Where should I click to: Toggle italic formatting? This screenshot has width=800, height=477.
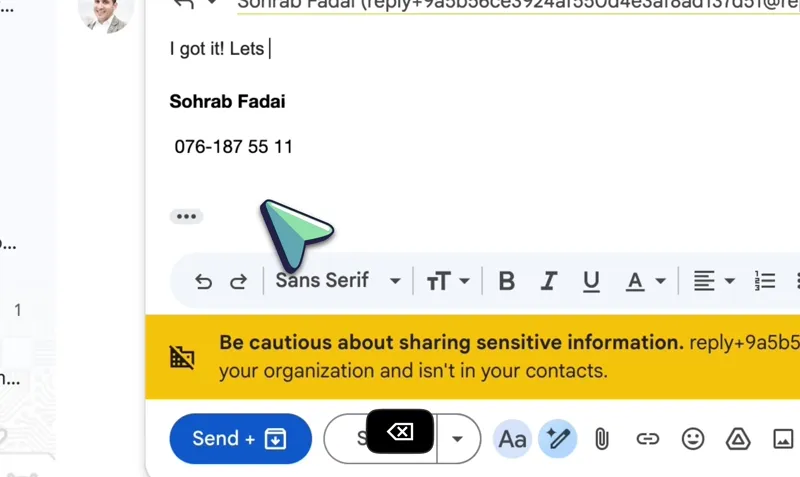click(548, 281)
